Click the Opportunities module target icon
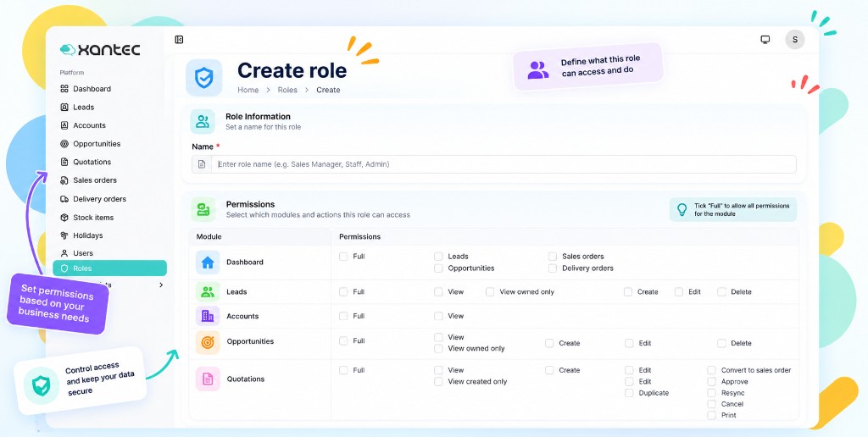Image resolution: width=868 pixels, height=437 pixels. (x=208, y=343)
